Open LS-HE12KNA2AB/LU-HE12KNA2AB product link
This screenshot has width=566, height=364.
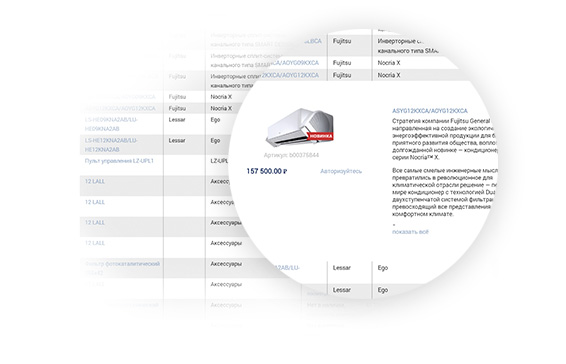tap(111, 145)
